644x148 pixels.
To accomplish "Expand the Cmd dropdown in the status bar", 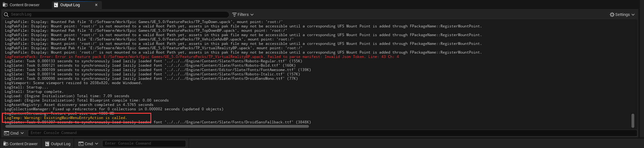I will tap(88, 144).
